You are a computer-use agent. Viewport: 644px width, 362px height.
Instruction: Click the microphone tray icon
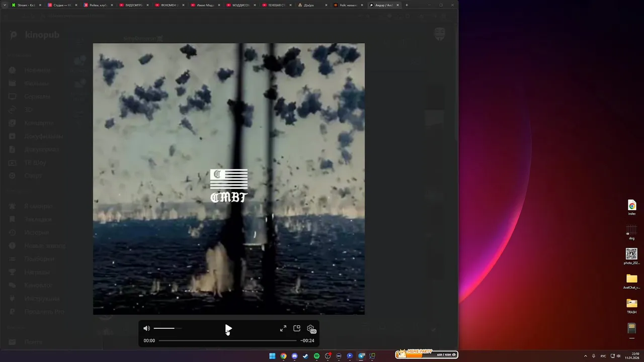point(594,356)
